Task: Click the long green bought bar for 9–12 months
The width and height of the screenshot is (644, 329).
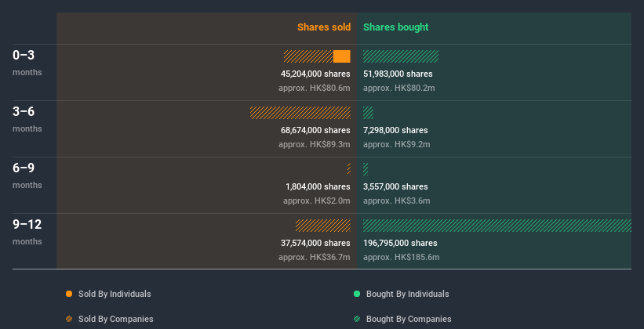Action: [x=497, y=226]
